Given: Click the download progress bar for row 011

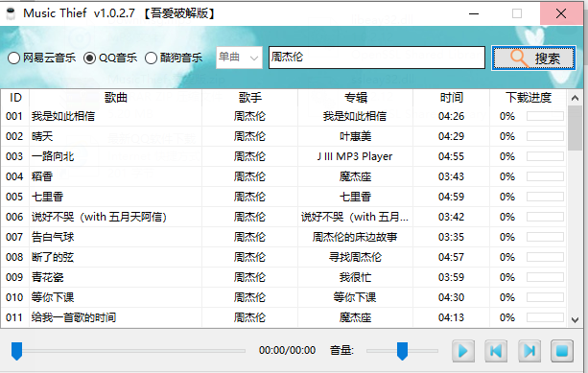Looking at the screenshot, I should click(x=545, y=317).
